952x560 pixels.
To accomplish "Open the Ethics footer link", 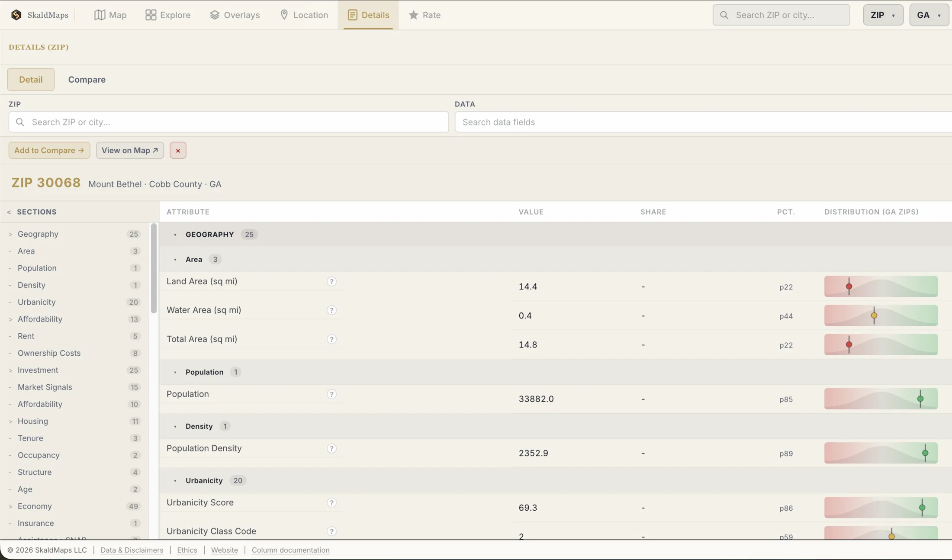I will coord(187,550).
